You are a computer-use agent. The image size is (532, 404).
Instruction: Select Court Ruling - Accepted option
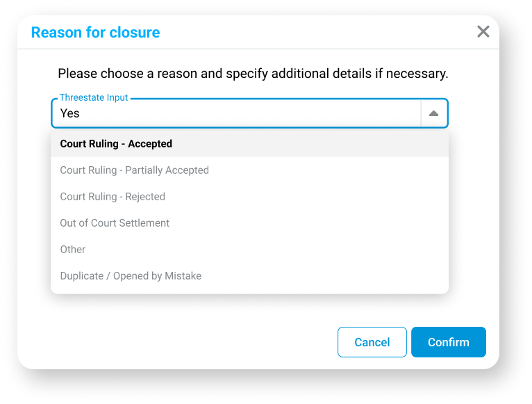pos(116,144)
